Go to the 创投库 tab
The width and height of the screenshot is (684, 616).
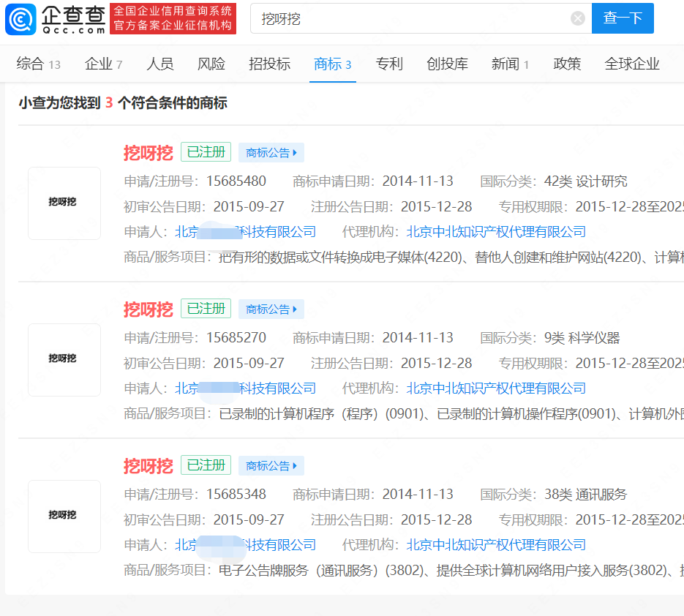pos(447,64)
